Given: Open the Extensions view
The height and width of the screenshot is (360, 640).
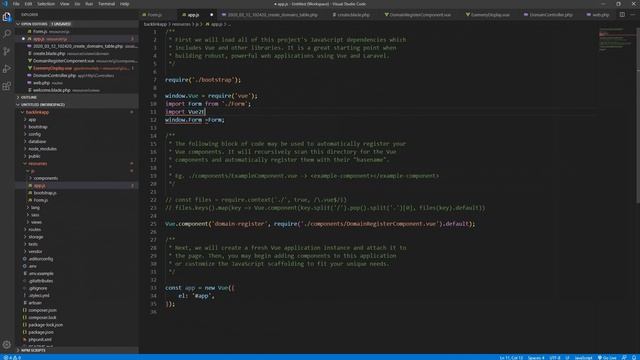Looking at the screenshot, I should pyautogui.click(x=7, y=86).
